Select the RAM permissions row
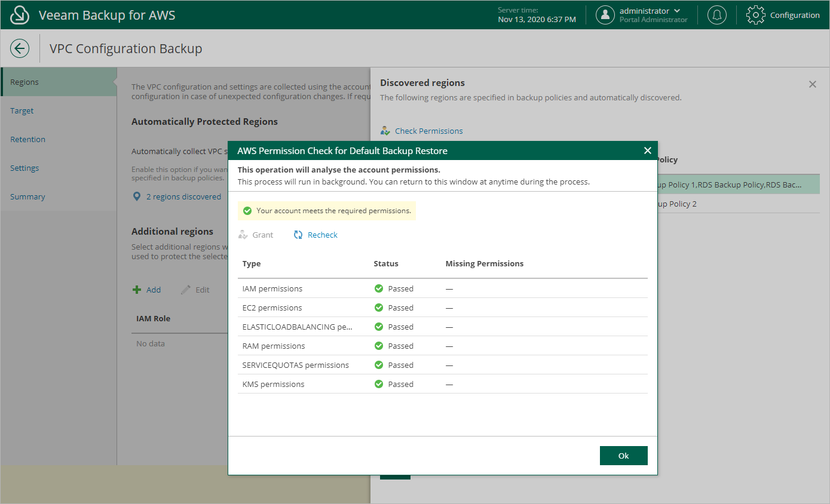This screenshot has height=504, width=830. [x=443, y=346]
